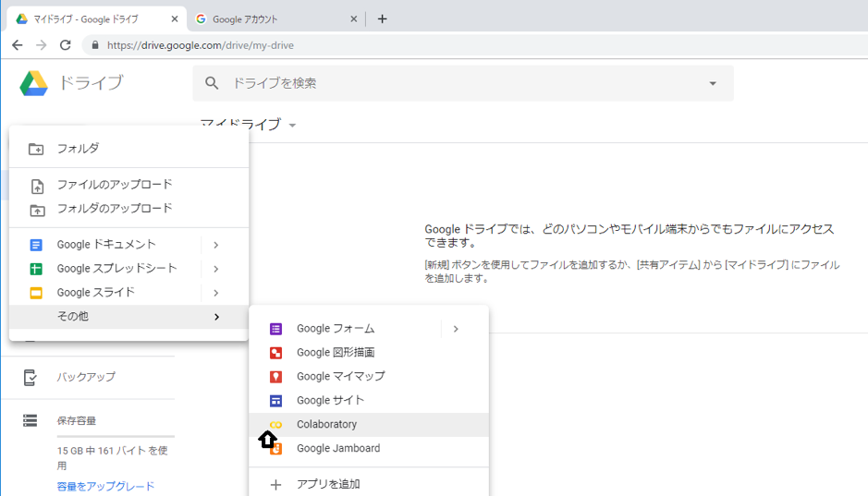Select Google Jamboard in the submenu
The image size is (868, 496).
[x=369, y=449]
